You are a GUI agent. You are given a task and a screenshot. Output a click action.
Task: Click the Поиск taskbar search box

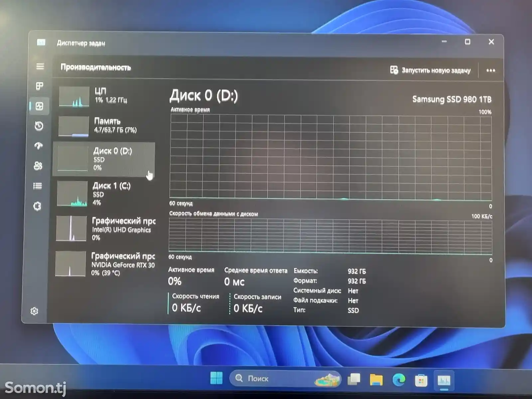(x=286, y=378)
